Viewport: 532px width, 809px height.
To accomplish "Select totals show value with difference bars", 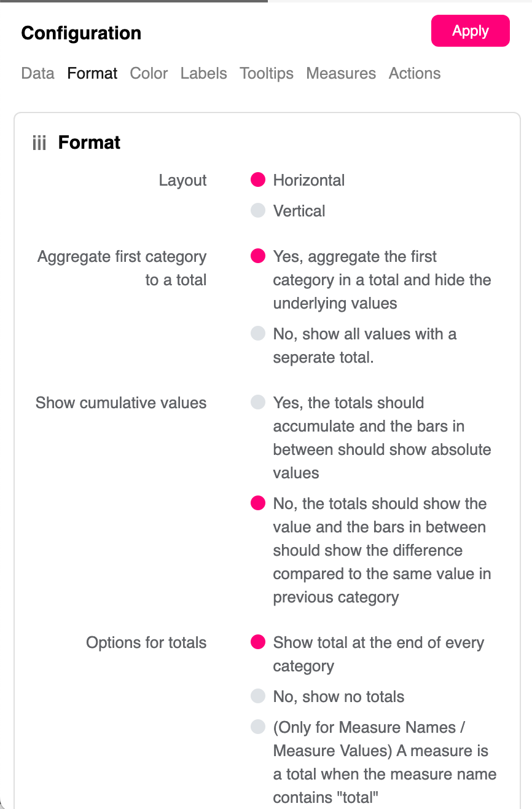I will [x=258, y=503].
